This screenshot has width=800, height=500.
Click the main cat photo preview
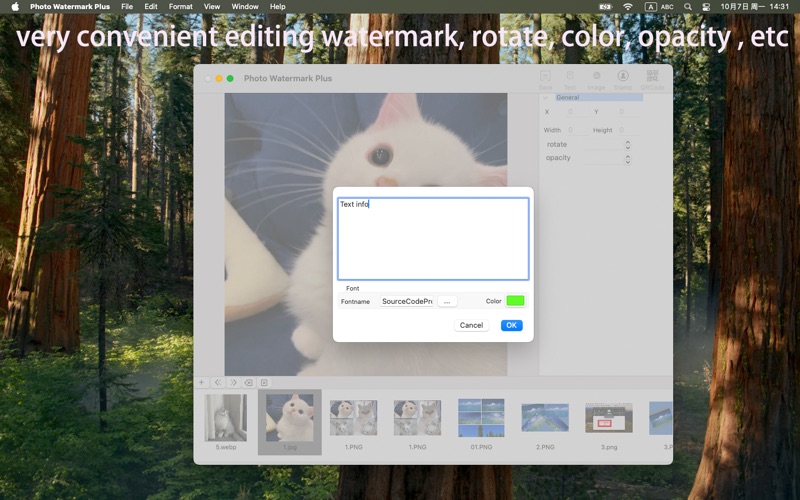[x=366, y=234]
